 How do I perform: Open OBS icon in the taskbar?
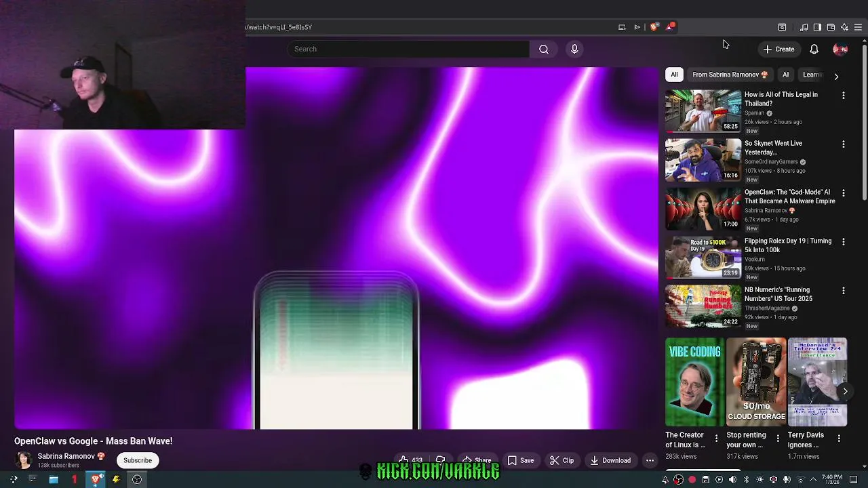coord(137,479)
